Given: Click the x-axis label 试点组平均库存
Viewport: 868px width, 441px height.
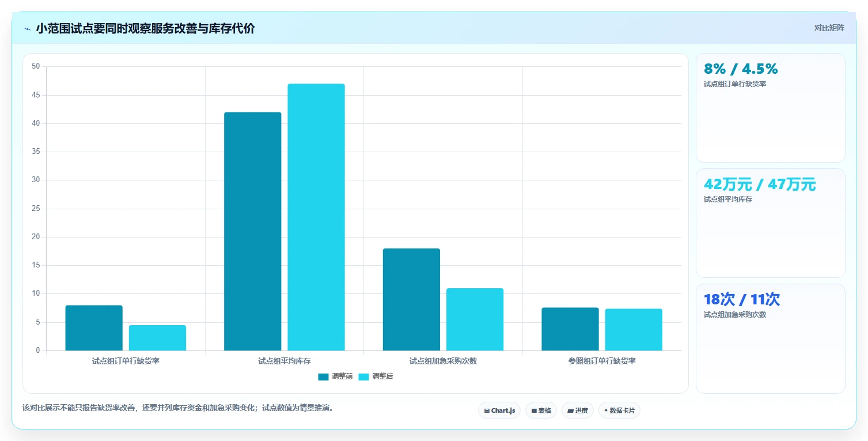Looking at the screenshot, I should tap(285, 361).
